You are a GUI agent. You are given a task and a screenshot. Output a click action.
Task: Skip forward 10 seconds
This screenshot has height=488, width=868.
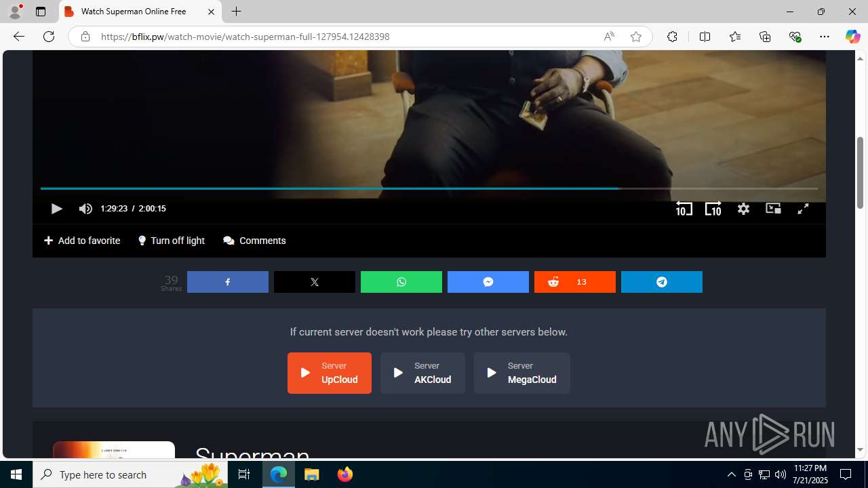pos(713,209)
